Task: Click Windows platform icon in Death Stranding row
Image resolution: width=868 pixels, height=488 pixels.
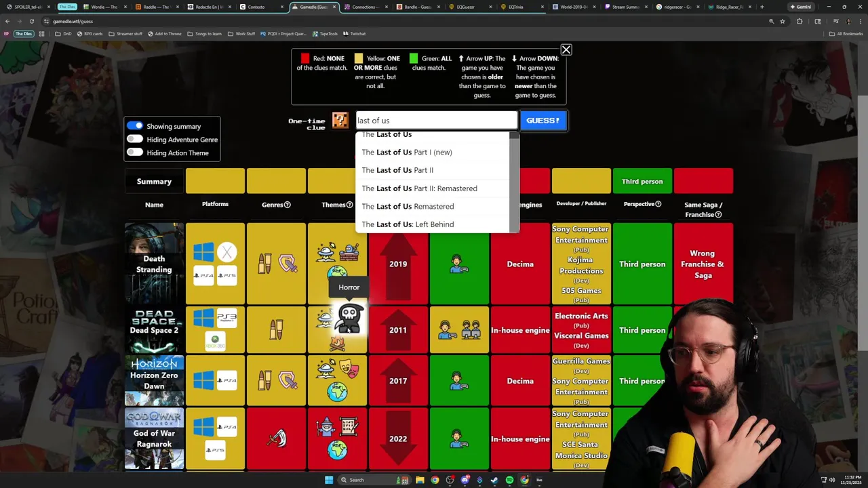Action: pyautogui.click(x=203, y=253)
